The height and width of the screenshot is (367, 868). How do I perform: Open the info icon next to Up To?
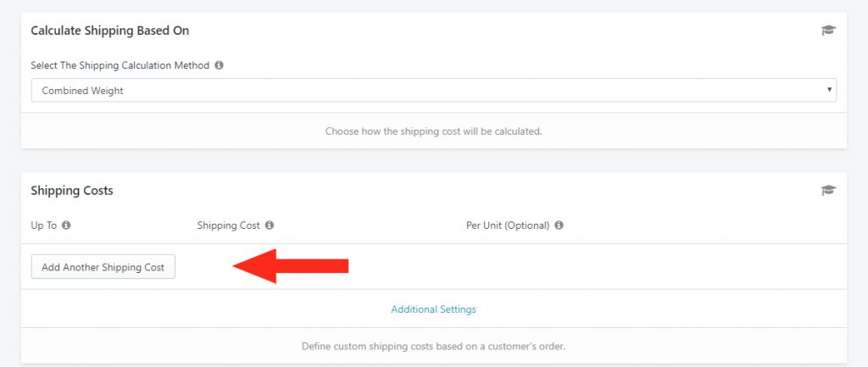tap(66, 225)
